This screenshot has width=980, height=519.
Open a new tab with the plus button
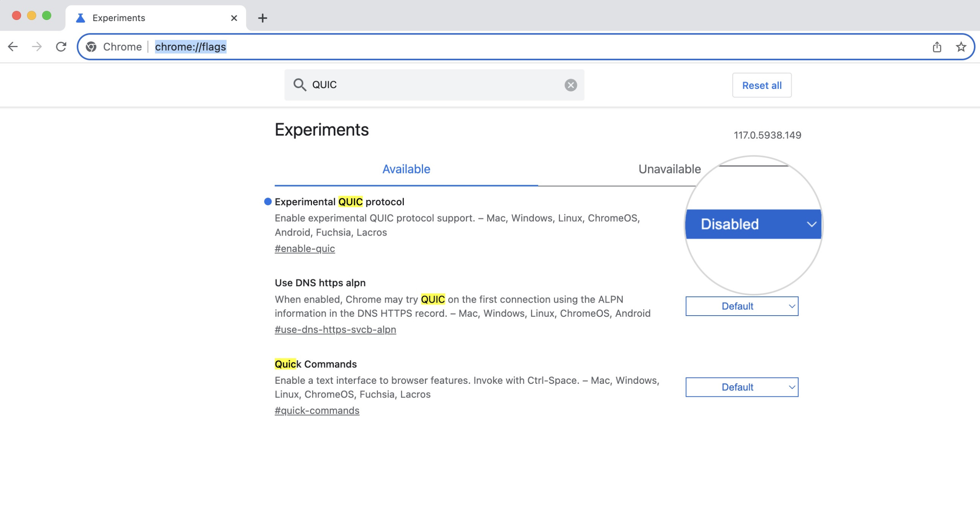coord(262,18)
